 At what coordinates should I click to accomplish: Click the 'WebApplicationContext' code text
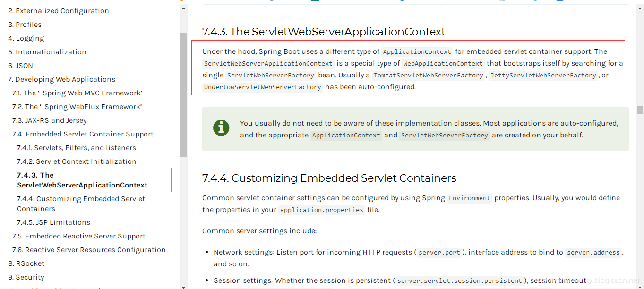[x=443, y=64]
